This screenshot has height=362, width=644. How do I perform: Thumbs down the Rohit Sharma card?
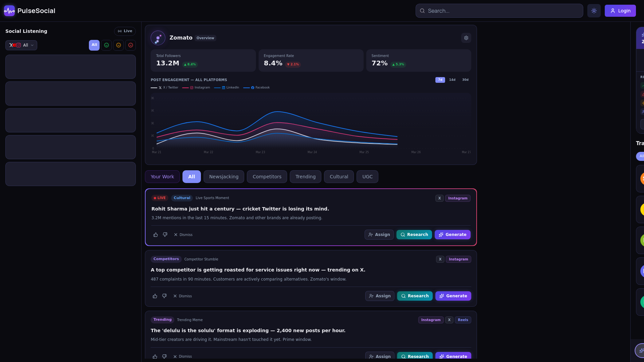165,235
